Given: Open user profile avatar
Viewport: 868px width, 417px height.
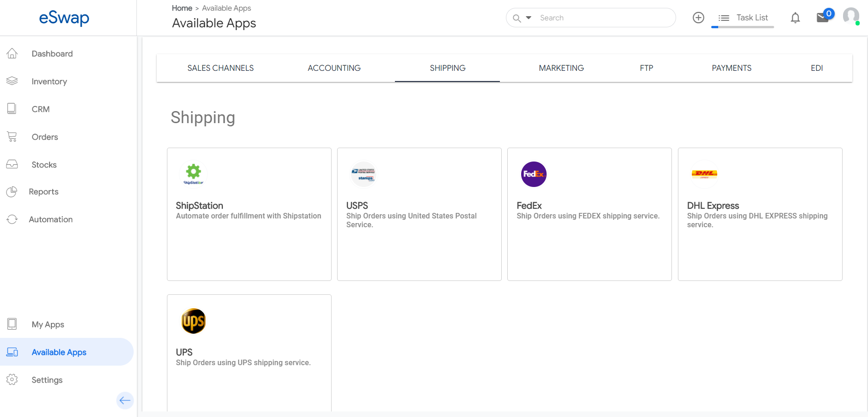Looking at the screenshot, I should pos(851,17).
